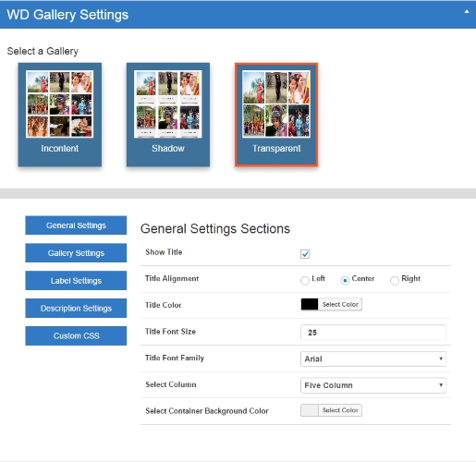The image size is (476, 462).
Task: Focus the Title Font Size field
Action: tap(373, 333)
